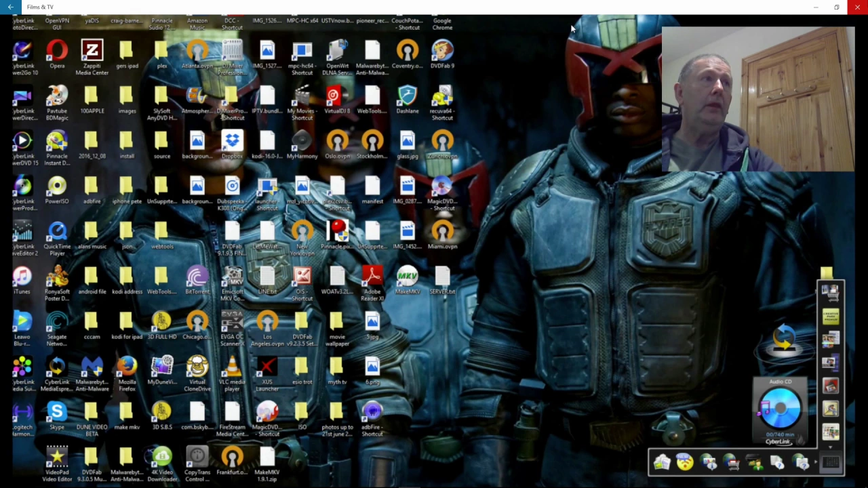Open the MakeMKV application icon
This screenshot has width=868, height=488.
coord(408,280)
